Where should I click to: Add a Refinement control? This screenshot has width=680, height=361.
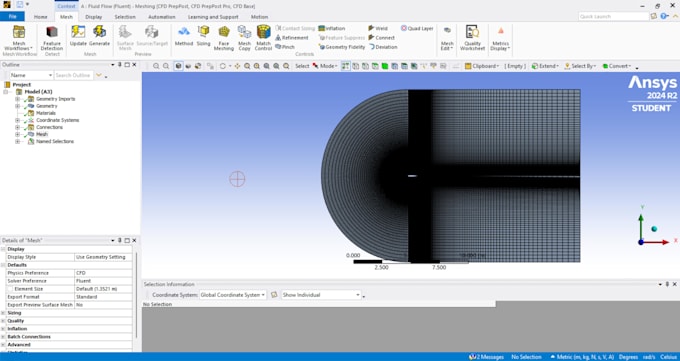pos(292,38)
